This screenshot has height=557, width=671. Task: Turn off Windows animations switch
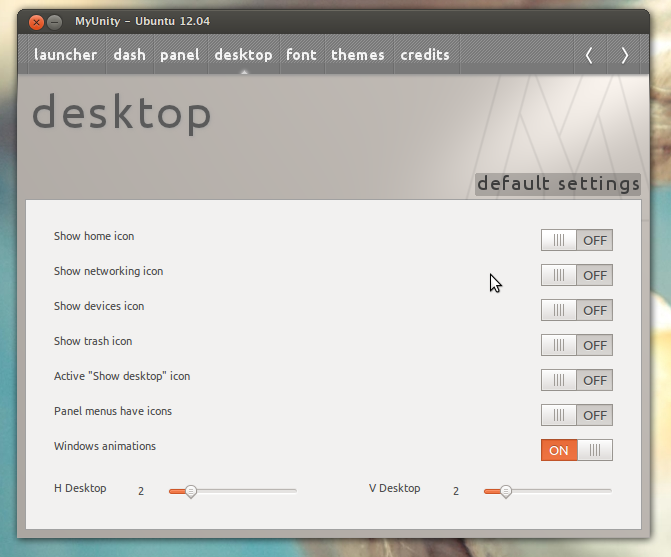[577, 450]
